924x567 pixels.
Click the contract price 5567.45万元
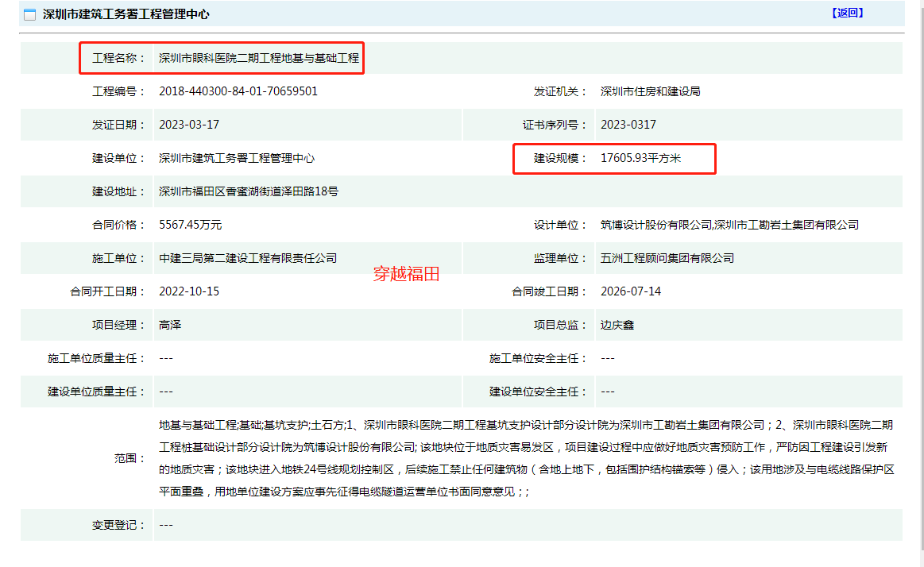coord(191,225)
